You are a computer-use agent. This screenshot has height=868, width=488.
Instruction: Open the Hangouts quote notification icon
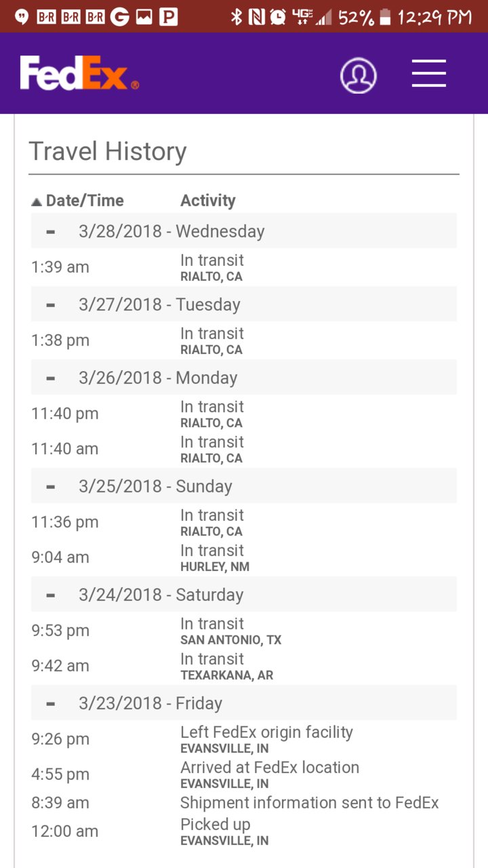click(x=22, y=17)
